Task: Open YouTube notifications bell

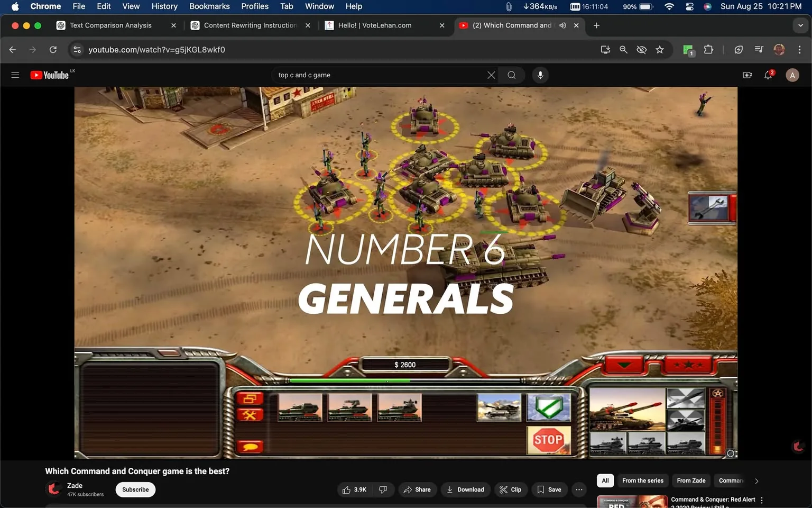Action: point(768,75)
